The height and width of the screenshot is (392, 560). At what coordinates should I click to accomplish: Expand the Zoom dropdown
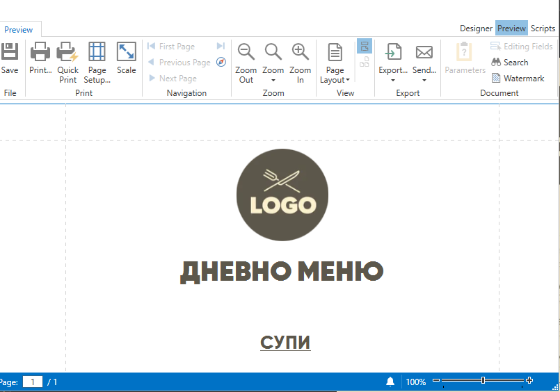273,75
